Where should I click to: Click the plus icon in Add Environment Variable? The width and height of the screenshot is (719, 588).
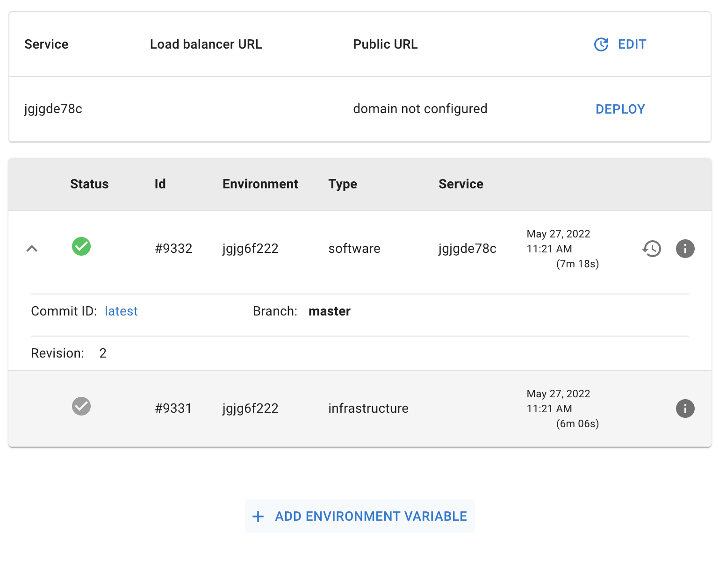[258, 516]
